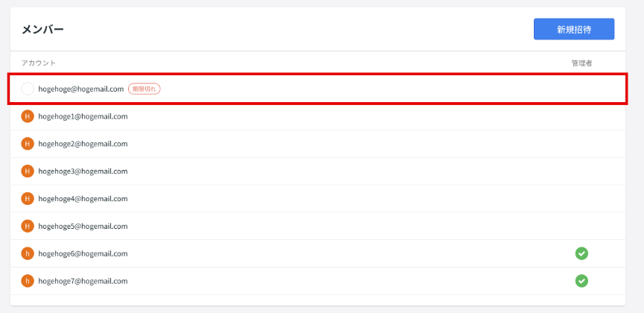The height and width of the screenshot is (313, 644).
Task: Open the expired hogehoge@hogemail.com member row
Action: click(x=318, y=89)
